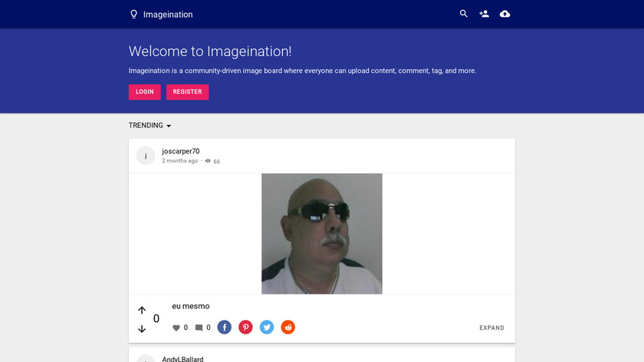Open comments on eu mesmo post

199,328
